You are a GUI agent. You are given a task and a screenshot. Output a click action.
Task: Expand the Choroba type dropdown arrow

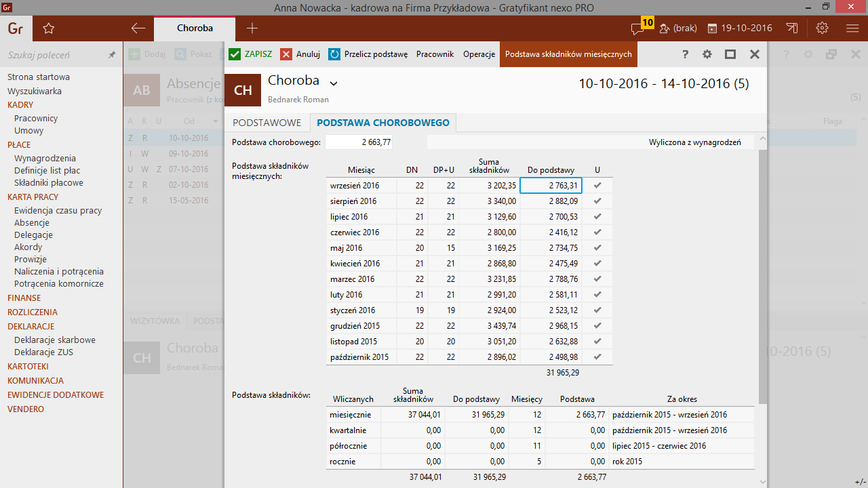click(x=333, y=83)
